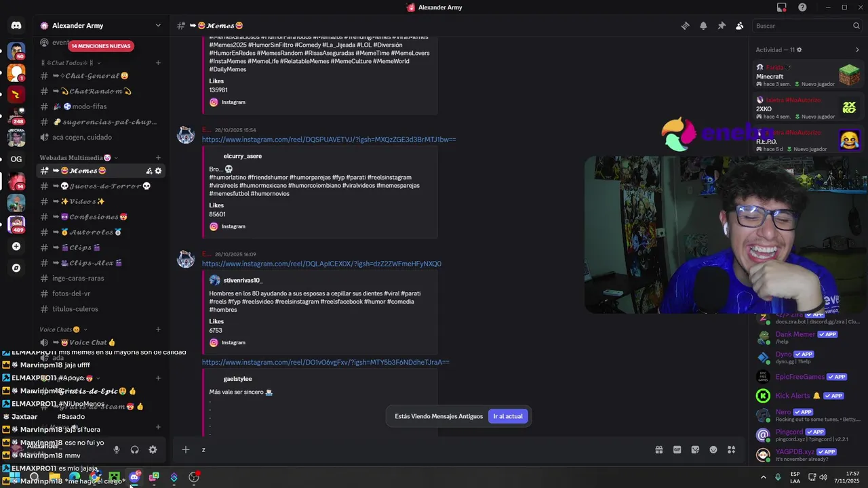Show hidden icons tray arrow in taskbar

(x=764, y=477)
